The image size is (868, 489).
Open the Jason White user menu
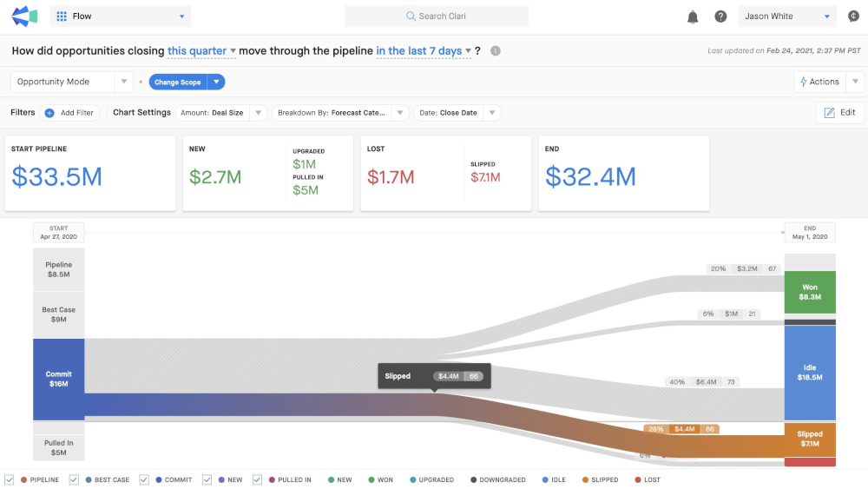click(x=787, y=17)
